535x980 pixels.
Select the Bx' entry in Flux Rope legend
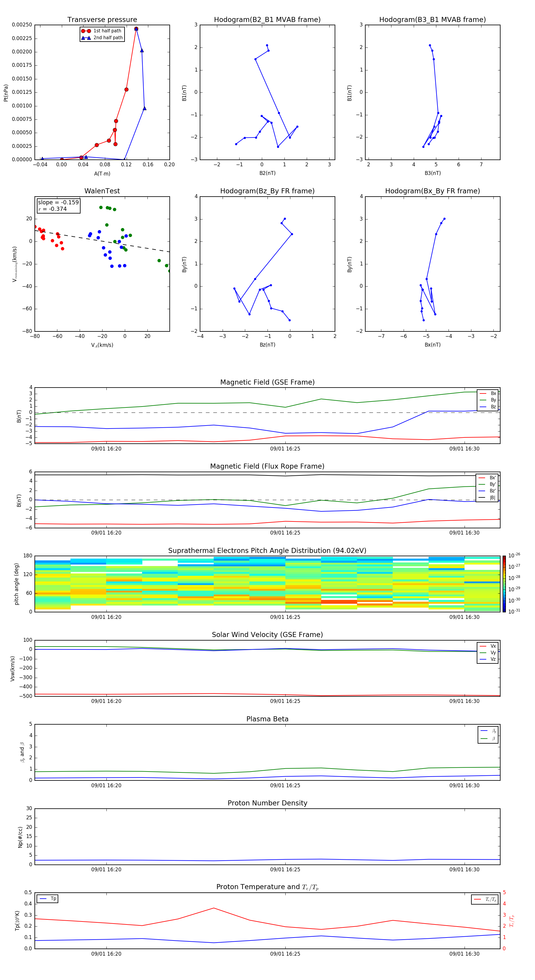click(x=487, y=478)
